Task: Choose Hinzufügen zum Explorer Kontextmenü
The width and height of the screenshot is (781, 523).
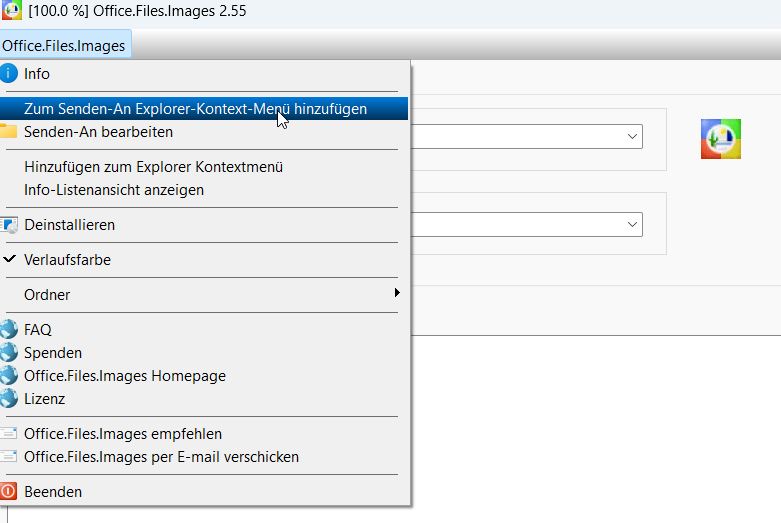Action: [153, 167]
